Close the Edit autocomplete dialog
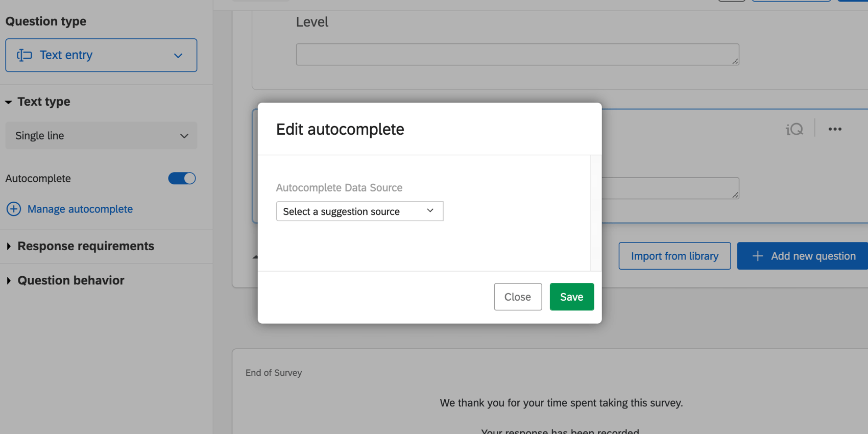The height and width of the screenshot is (434, 868). (517, 297)
